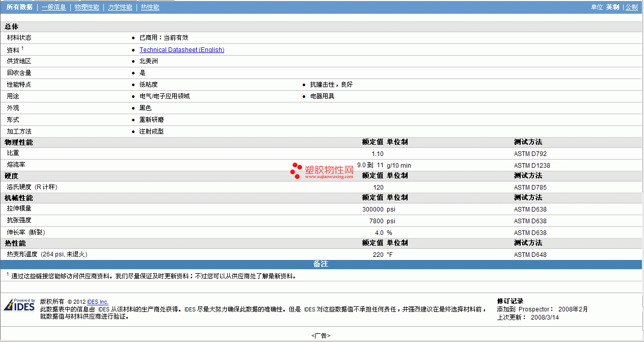Screen dimensions: 644x342
Task: Switch units to 英制
Action: [x=612, y=7]
